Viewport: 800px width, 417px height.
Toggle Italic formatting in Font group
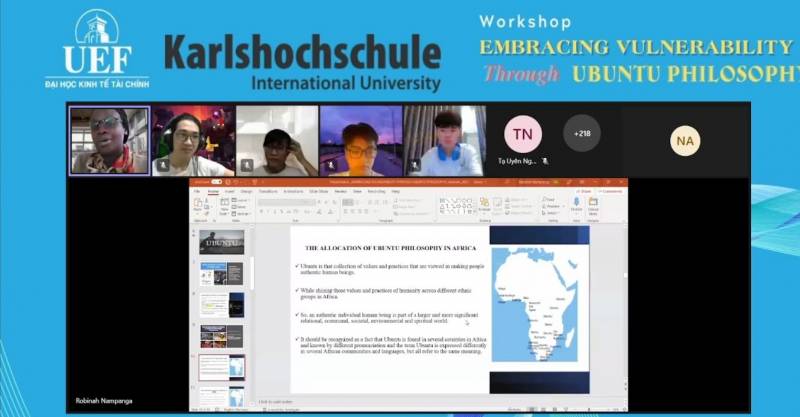click(267, 210)
